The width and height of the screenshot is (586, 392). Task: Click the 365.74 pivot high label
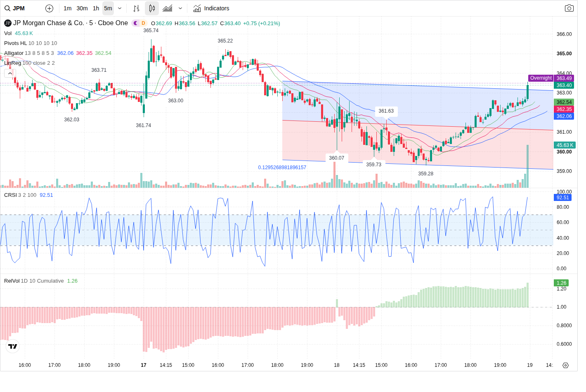[x=151, y=31]
